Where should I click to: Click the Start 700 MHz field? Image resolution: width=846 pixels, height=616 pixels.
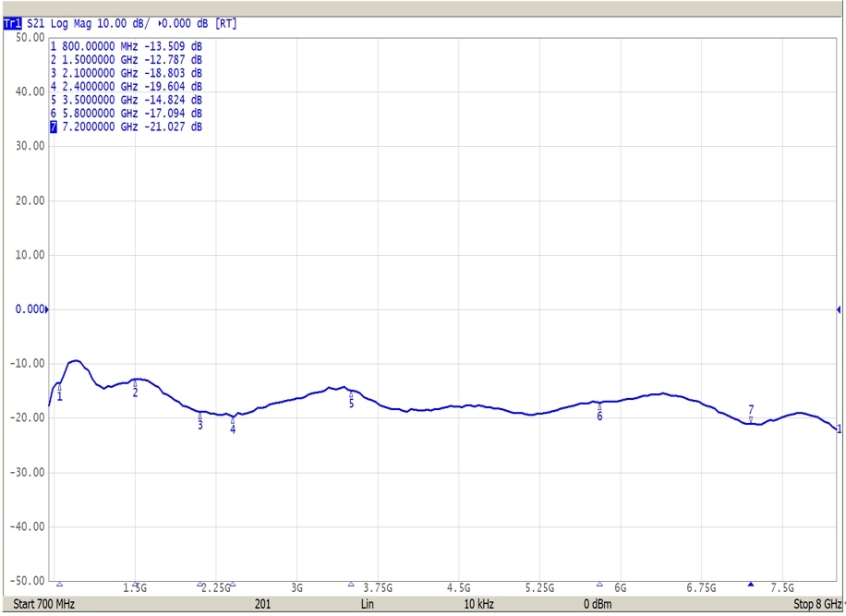(x=44, y=605)
